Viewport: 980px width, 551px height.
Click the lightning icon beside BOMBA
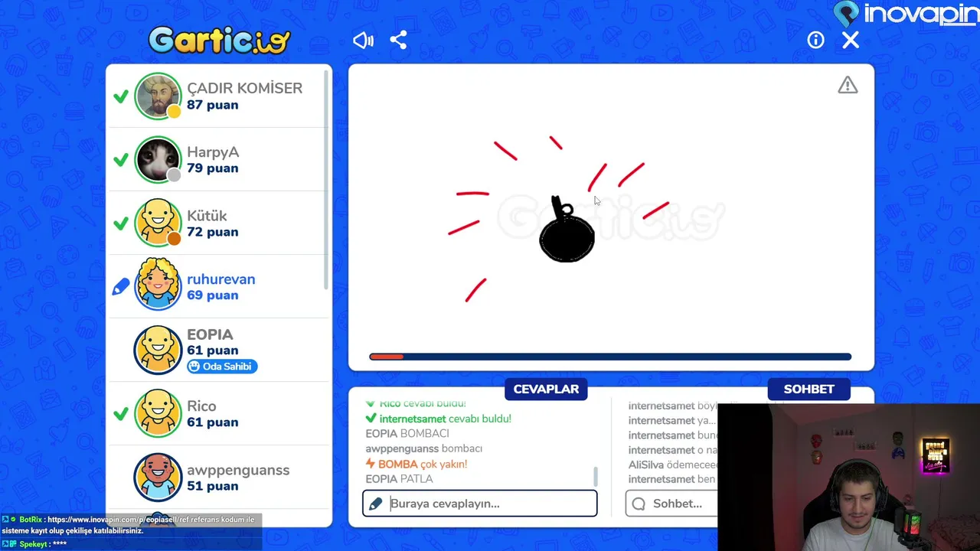tap(371, 464)
